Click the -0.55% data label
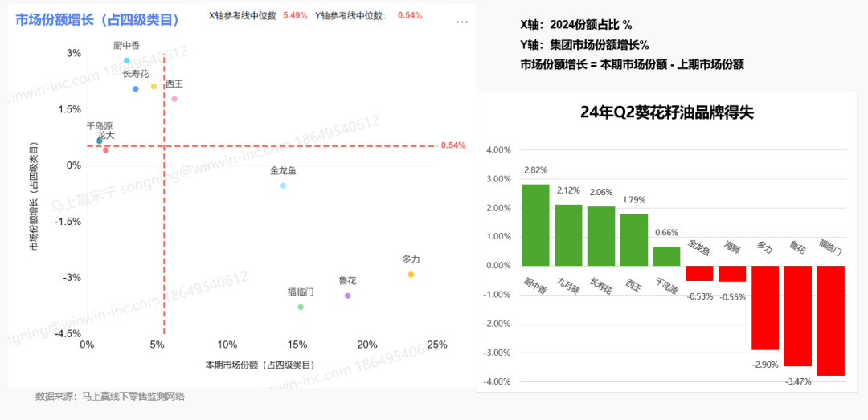 (732, 296)
